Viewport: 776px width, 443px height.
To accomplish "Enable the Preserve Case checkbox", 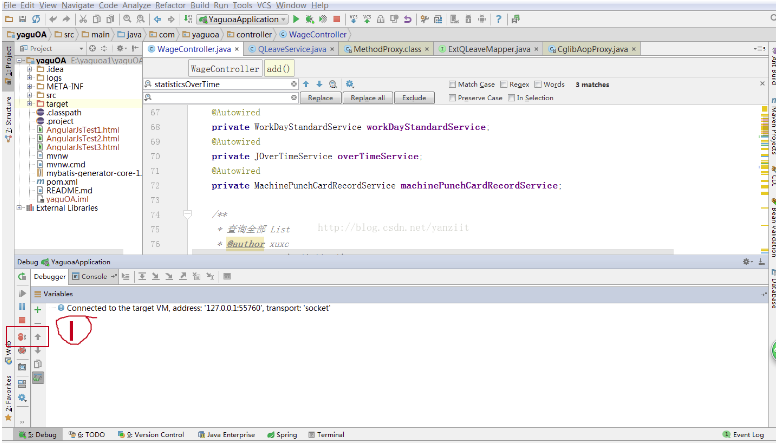I will [452, 98].
